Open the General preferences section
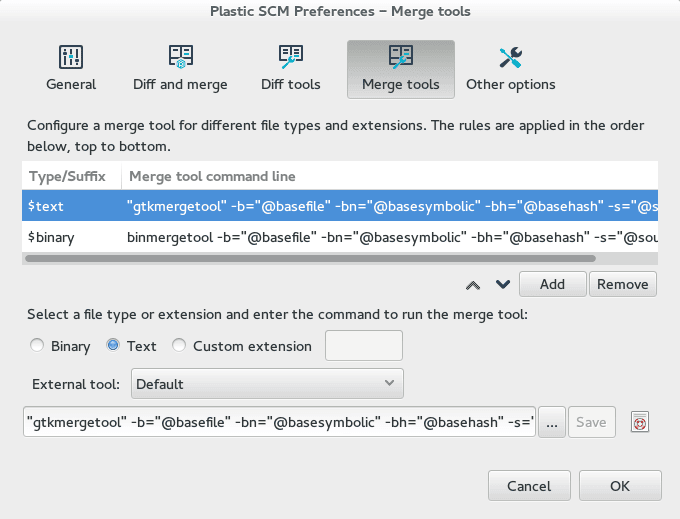Image resolution: width=680 pixels, height=519 pixels. 71,69
